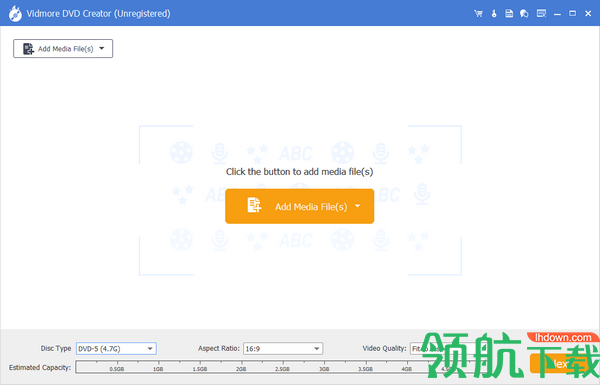Click the register key icon
Screen dimensions: 600x385
494,14
